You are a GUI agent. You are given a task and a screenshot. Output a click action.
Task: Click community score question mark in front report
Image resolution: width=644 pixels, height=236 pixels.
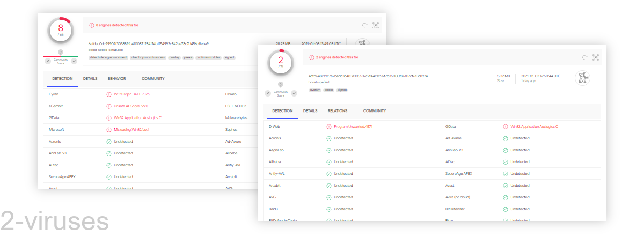[x=281, y=84]
